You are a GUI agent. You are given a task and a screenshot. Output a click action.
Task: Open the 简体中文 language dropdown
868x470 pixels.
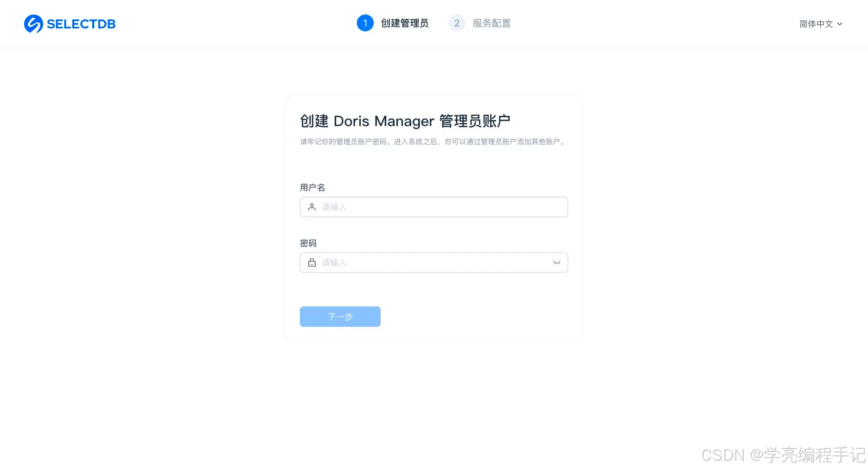pyautogui.click(x=821, y=24)
